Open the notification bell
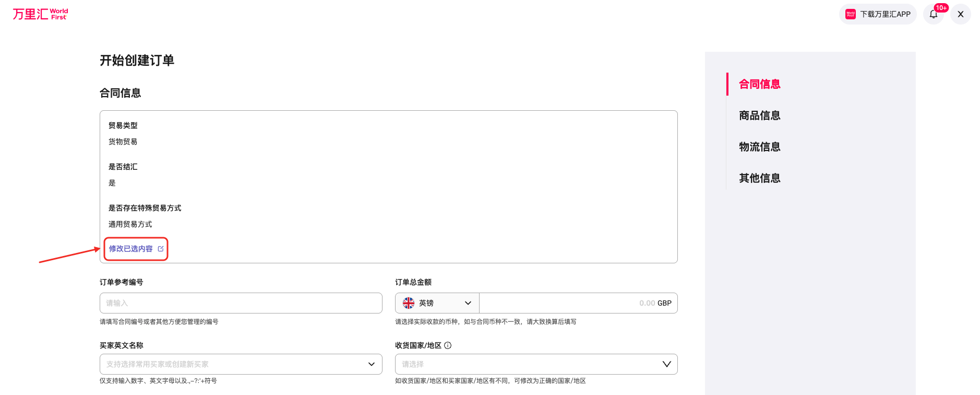 (x=934, y=14)
